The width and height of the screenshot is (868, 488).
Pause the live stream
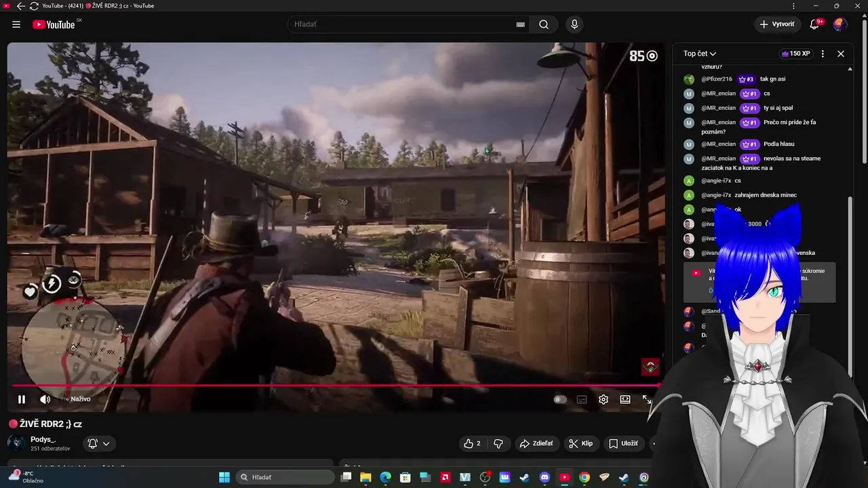click(x=22, y=399)
